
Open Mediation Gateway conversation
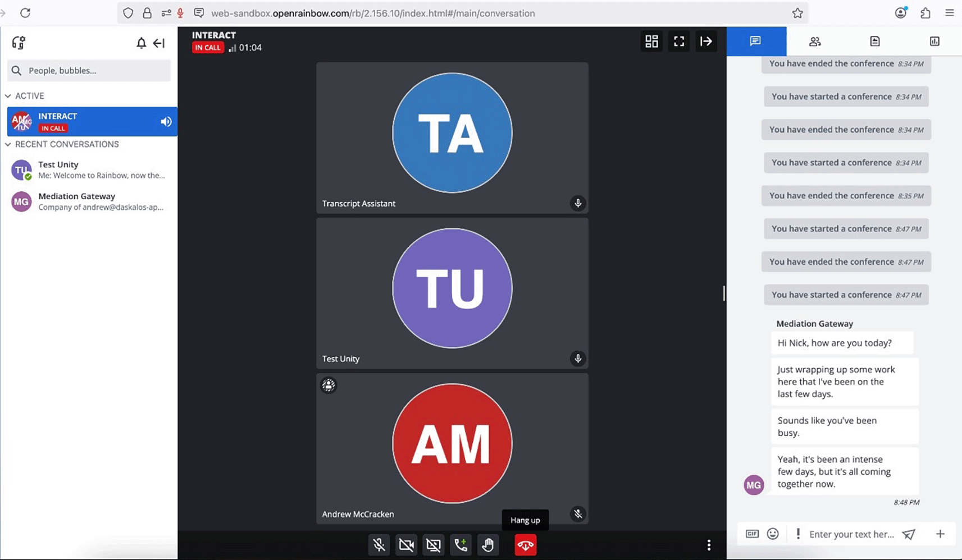[90, 201]
